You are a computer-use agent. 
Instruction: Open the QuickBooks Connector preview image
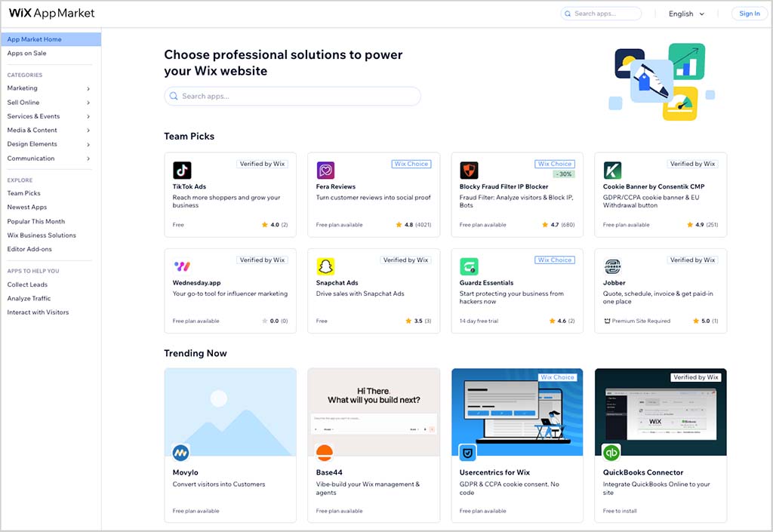(661, 412)
